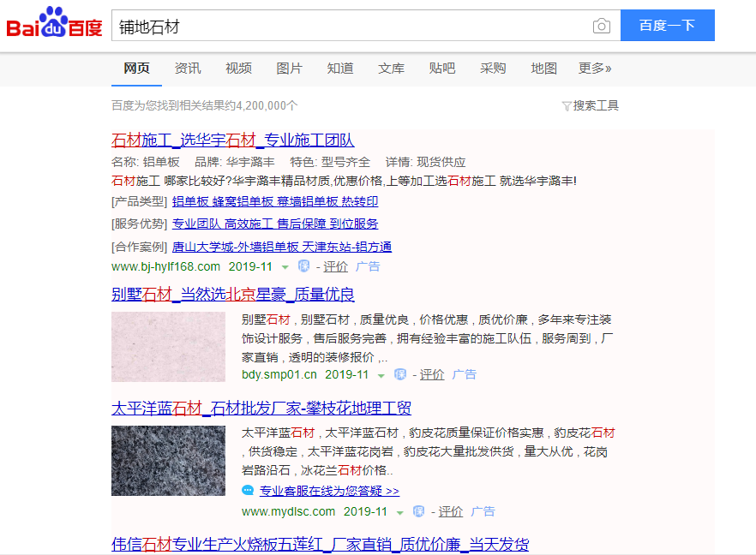
Task: Open camera image search icon
Action: [x=601, y=26]
